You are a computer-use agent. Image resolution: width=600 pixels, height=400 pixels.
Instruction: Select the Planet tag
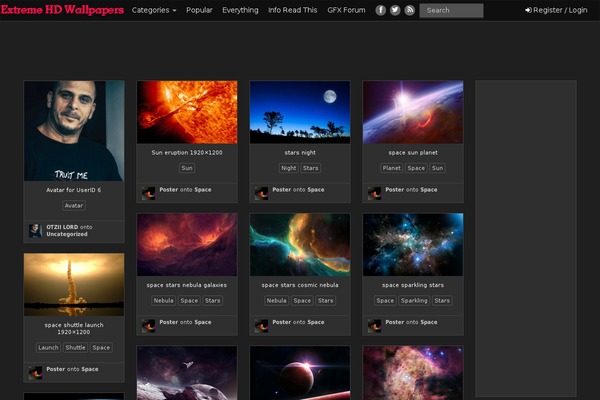click(391, 168)
